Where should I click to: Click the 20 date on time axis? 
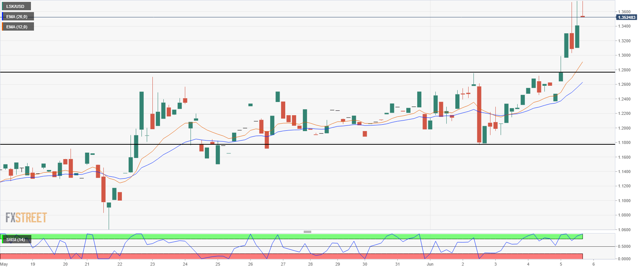click(x=65, y=264)
